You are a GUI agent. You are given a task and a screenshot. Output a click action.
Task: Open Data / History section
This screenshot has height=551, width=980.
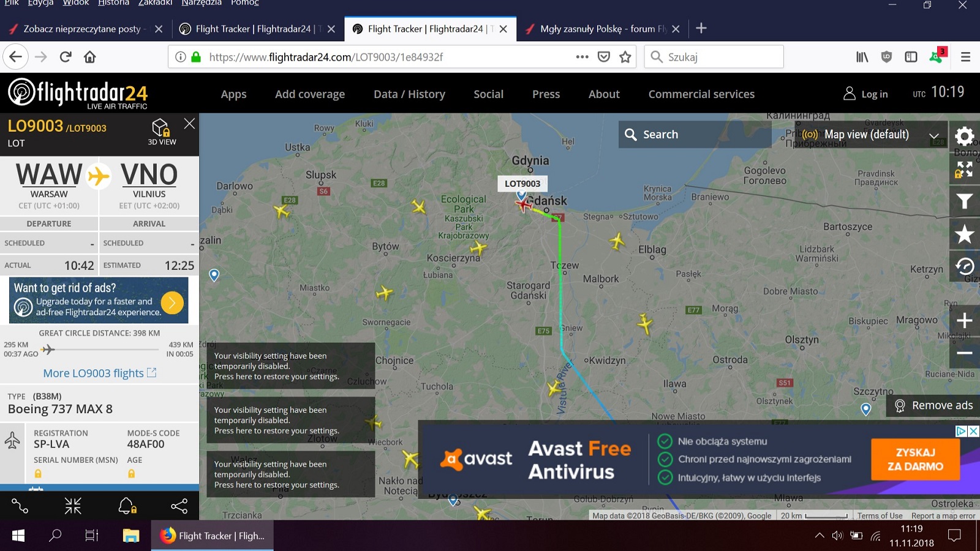tap(409, 94)
